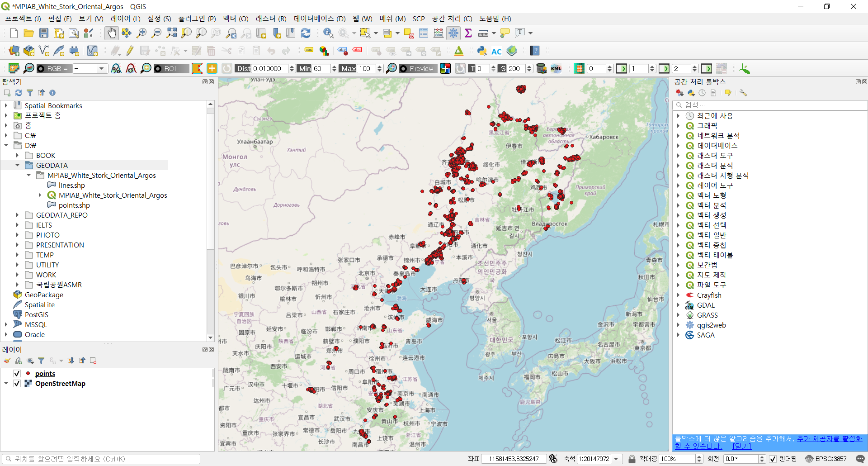The height and width of the screenshot is (466, 868).
Task: Click the GRASS green sprout plugin icon
Action: (x=745, y=68)
